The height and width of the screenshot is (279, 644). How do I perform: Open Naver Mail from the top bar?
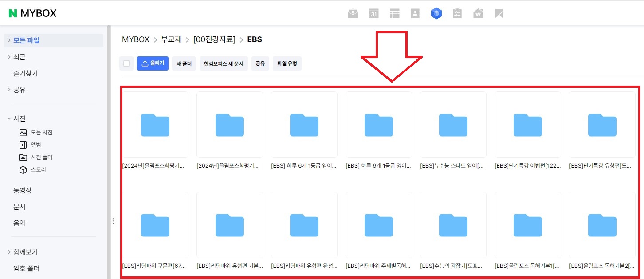pos(353,14)
